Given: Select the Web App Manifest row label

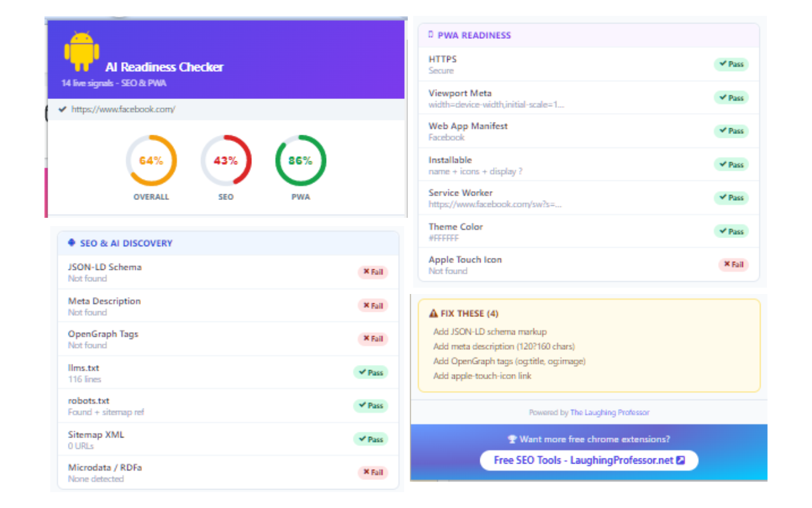Looking at the screenshot, I should click(468, 126).
